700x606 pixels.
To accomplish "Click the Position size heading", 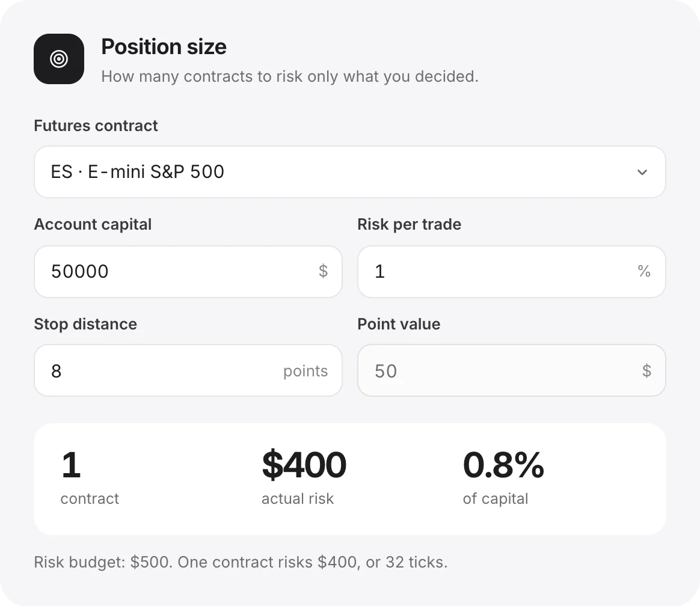I will 164,47.
